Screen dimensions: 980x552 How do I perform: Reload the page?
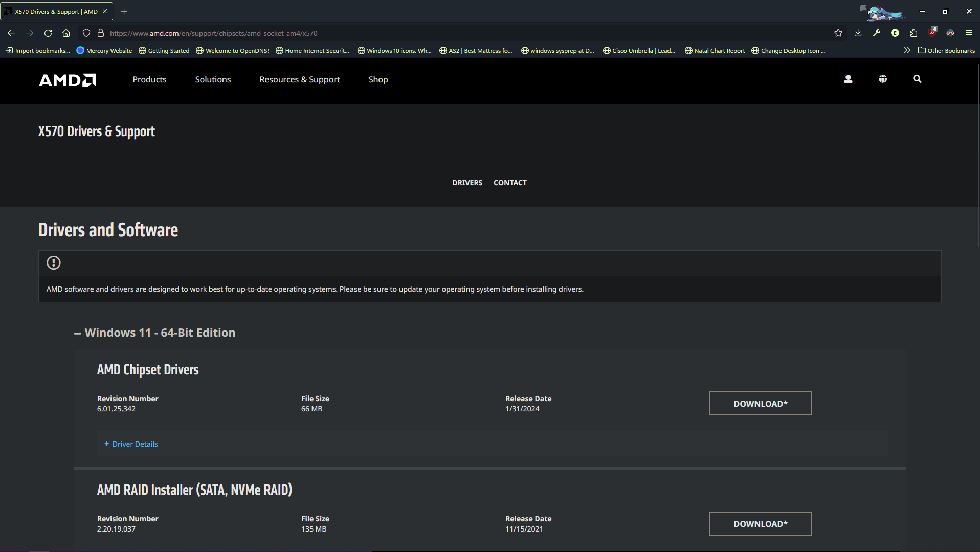pyautogui.click(x=48, y=33)
